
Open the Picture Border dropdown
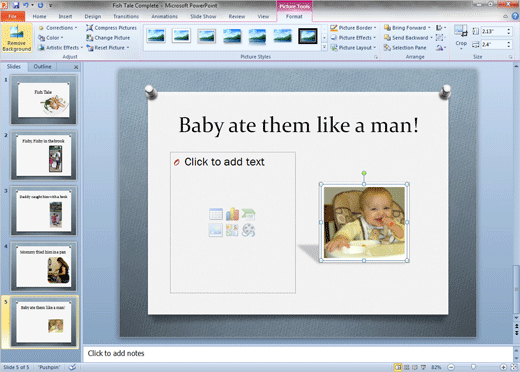point(353,28)
